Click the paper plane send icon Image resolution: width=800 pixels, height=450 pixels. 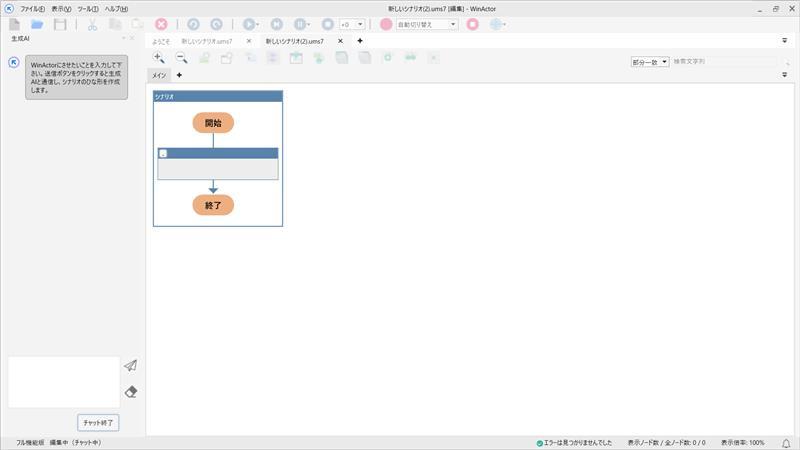tap(130, 366)
